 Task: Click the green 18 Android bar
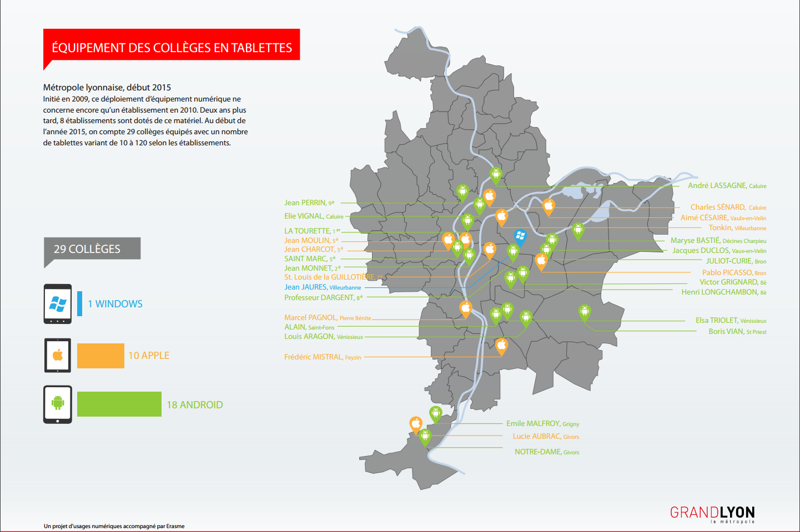click(119, 404)
